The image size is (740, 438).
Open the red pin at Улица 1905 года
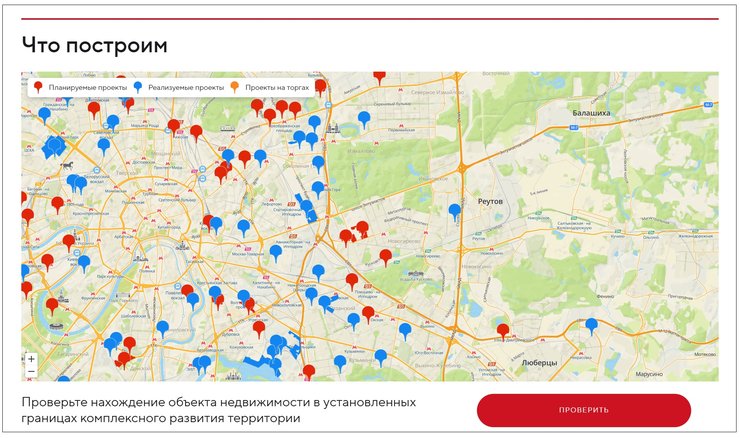tap(58, 205)
